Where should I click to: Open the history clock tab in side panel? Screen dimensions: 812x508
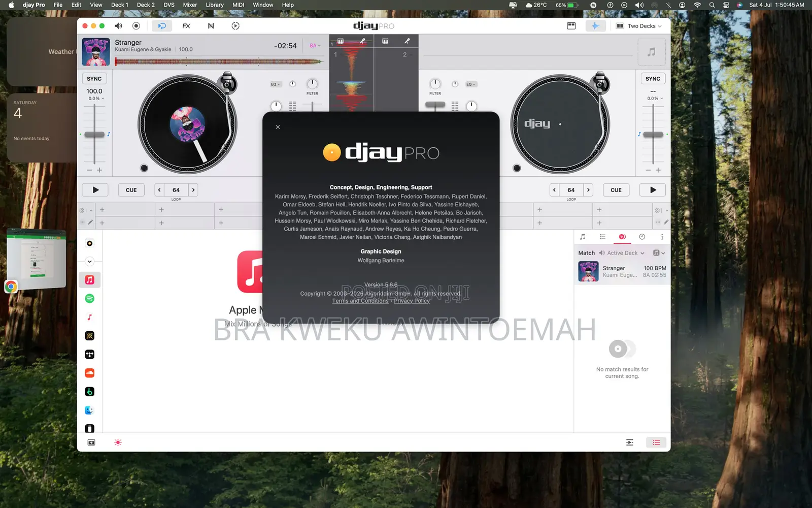pos(642,237)
